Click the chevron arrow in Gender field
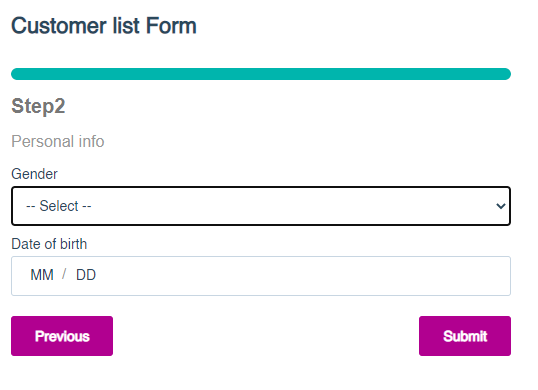This screenshot has height=390, width=538. point(501,206)
